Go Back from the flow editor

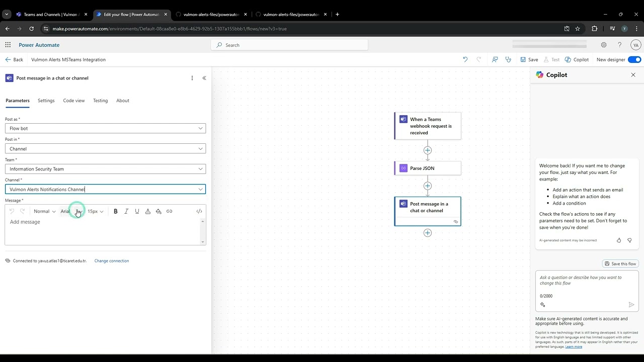point(14,59)
